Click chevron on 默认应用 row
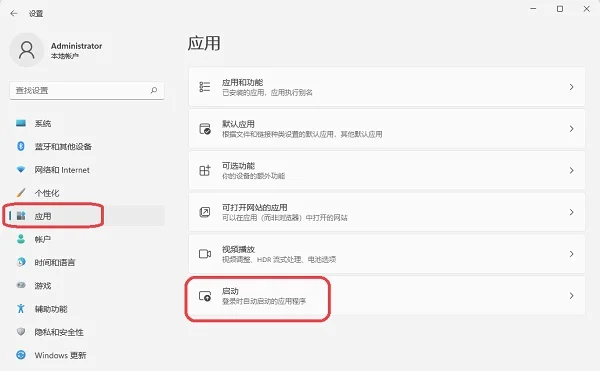Image resolution: width=600 pixels, height=371 pixels. tap(571, 129)
